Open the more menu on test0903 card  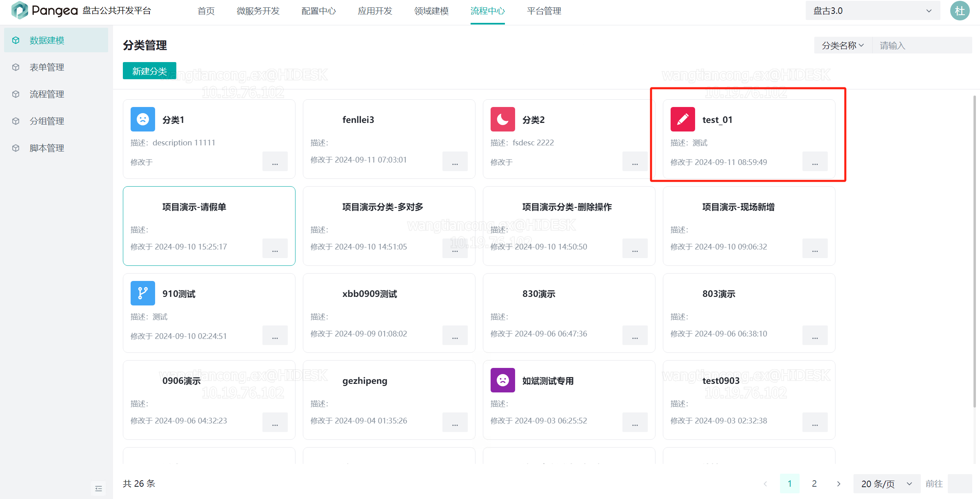point(815,422)
